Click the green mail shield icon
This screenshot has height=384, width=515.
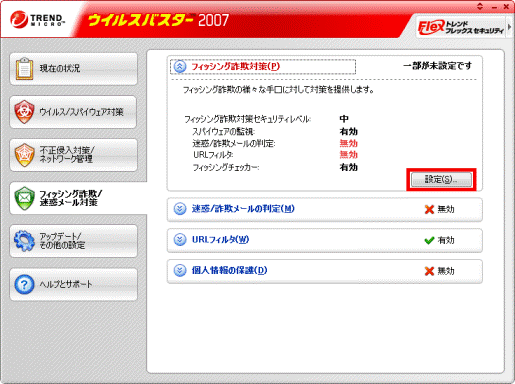tap(24, 198)
